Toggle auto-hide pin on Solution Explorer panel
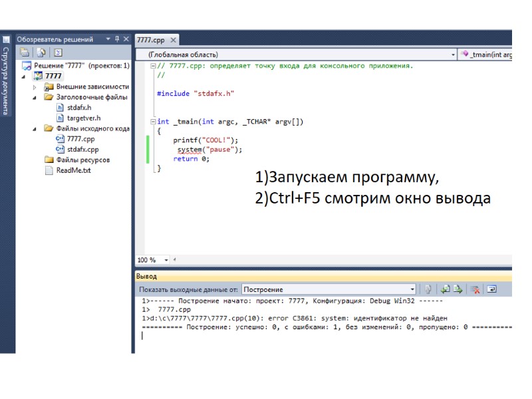Screen dimensions: 532x399 117,39
